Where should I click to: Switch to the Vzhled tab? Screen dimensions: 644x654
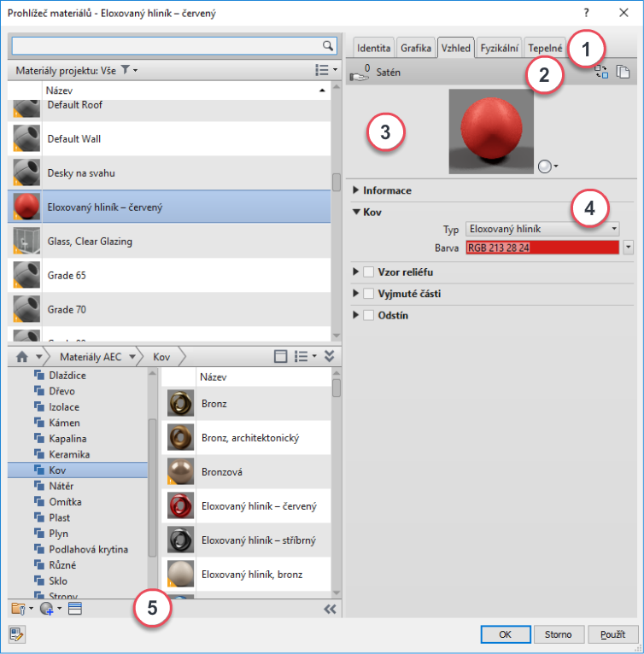(456, 48)
